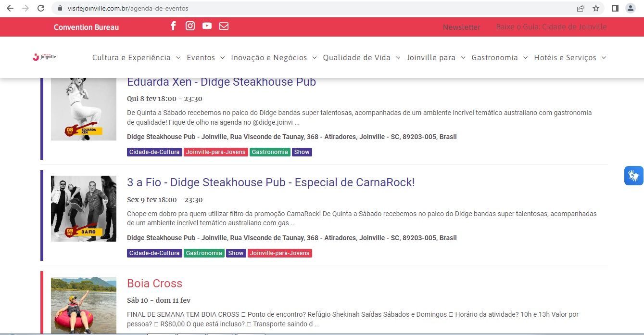Click Cidade-de-Cultura tag under 3 a Fio
Screen dimensions: 644x335
tap(154, 253)
